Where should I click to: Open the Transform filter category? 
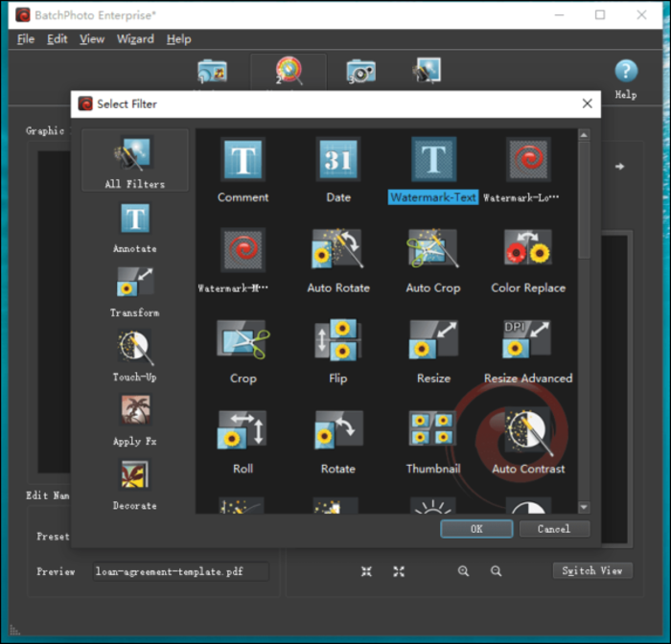point(135,292)
